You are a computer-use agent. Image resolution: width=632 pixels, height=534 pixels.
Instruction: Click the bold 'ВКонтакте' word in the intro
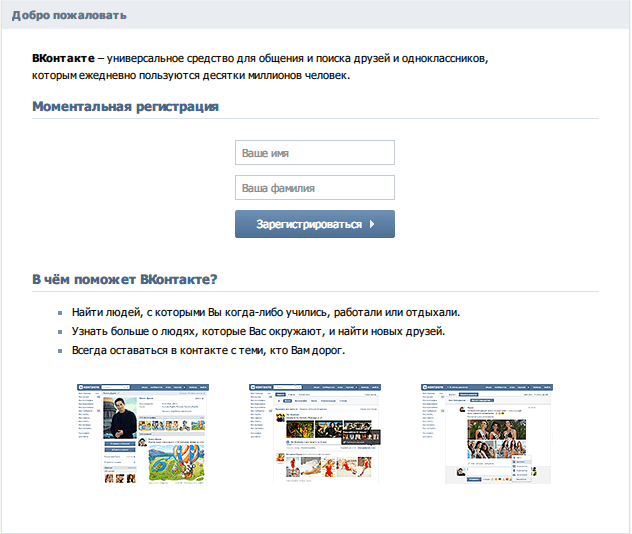(63, 58)
